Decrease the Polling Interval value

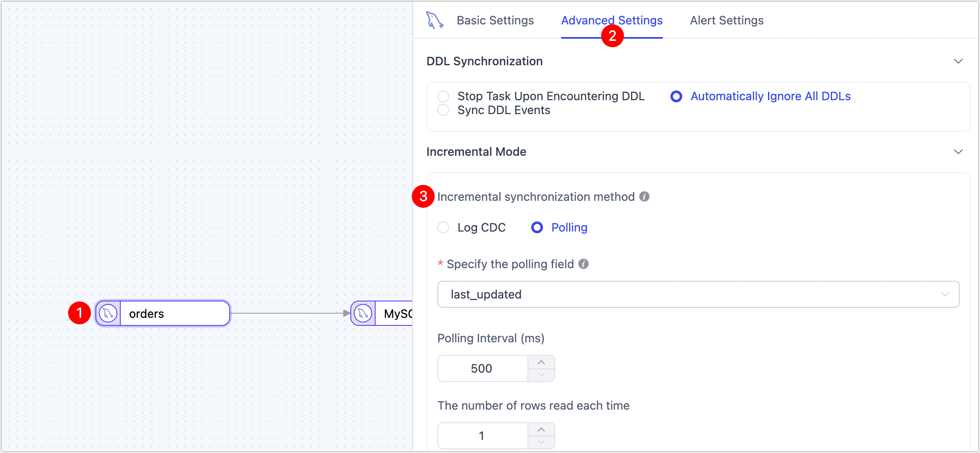[541, 375]
